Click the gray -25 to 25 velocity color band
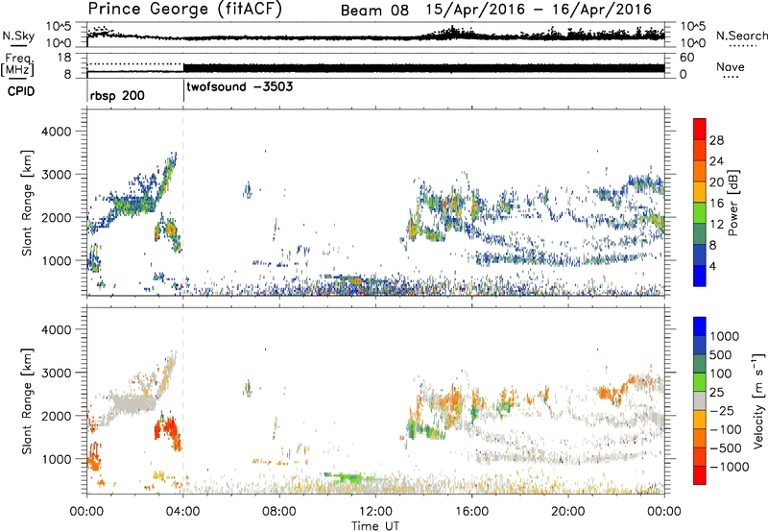Image resolution: width=768 pixels, height=532 pixels. coord(700,401)
